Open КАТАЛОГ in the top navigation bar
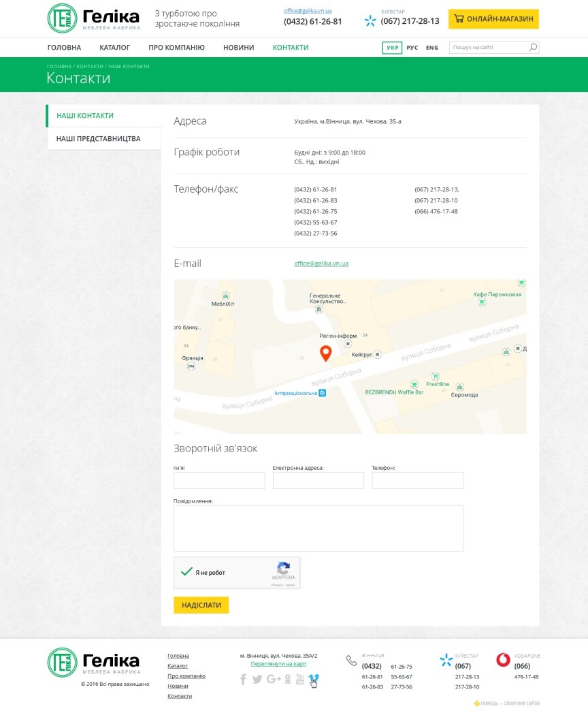 [114, 48]
